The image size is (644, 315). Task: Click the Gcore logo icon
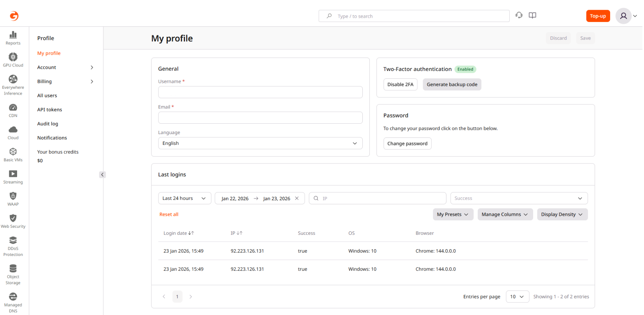(x=14, y=16)
